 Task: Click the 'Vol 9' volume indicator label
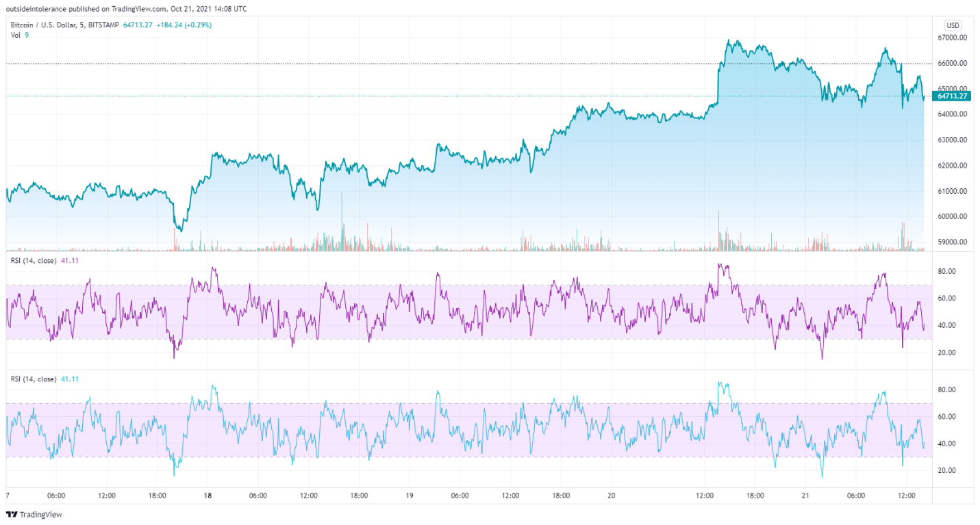(19, 35)
